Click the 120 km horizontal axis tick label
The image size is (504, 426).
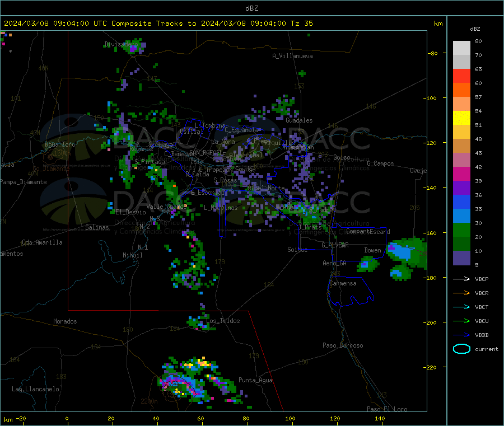335,419
